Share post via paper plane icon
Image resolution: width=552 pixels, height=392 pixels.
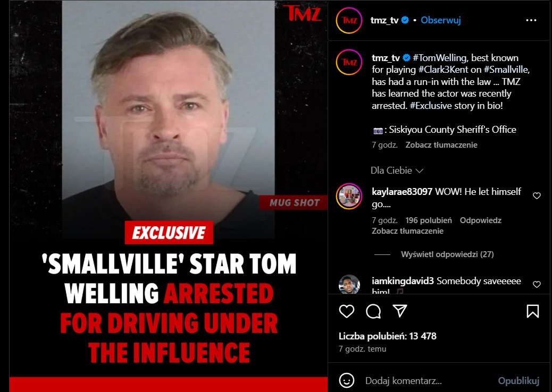tap(400, 311)
